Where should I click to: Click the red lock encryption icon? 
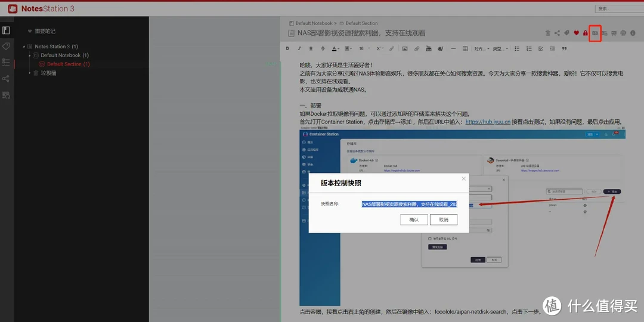586,33
